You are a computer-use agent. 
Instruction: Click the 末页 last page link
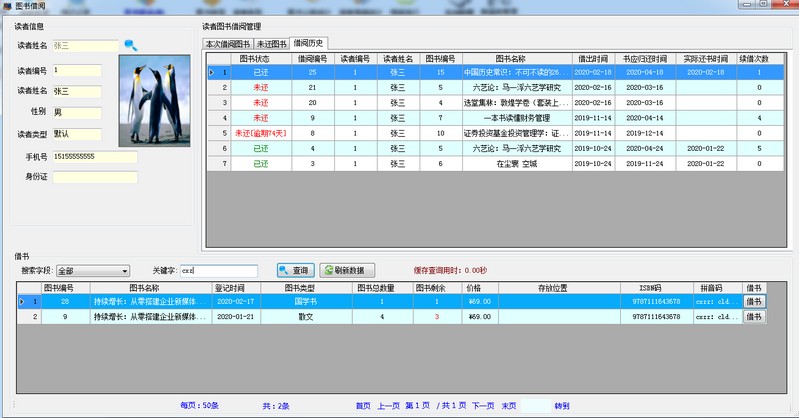click(x=509, y=406)
